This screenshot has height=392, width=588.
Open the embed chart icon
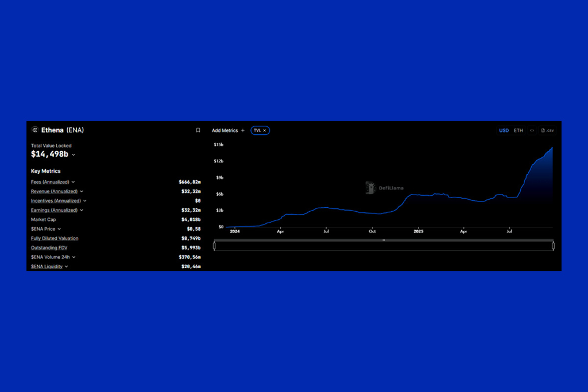532,130
